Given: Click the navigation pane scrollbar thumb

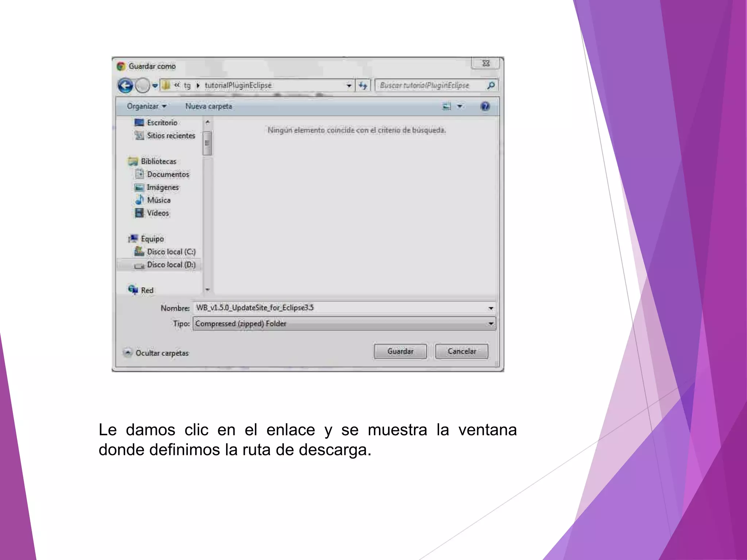Looking at the screenshot, I should [x=207, y=143].
